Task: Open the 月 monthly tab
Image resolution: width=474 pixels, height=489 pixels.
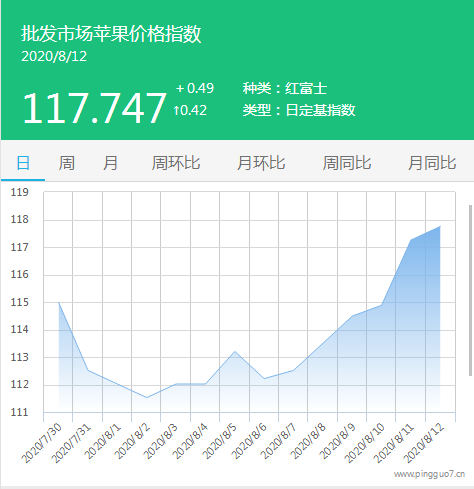Action: [110, 163]
